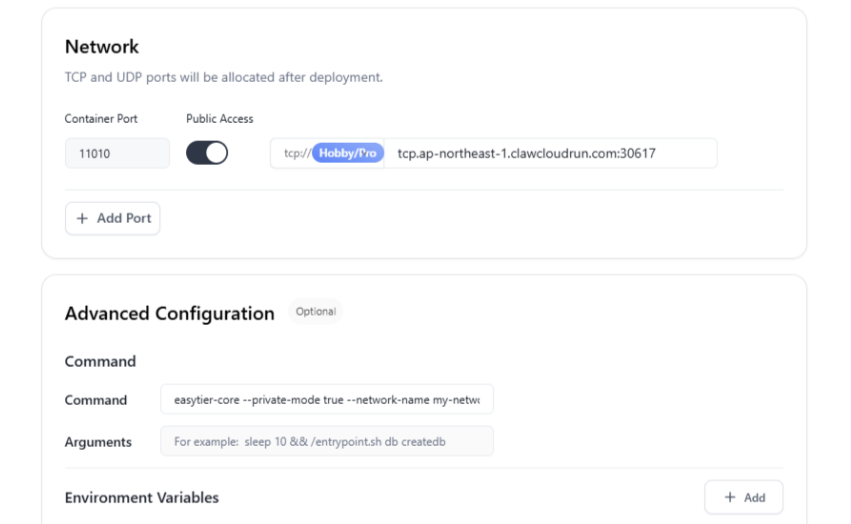Image resolution: width=851 pixels, height=524 pixels.
Task: Focus the easytier-core Command input field
Action: pyautogui.click(x=326, y=400)
